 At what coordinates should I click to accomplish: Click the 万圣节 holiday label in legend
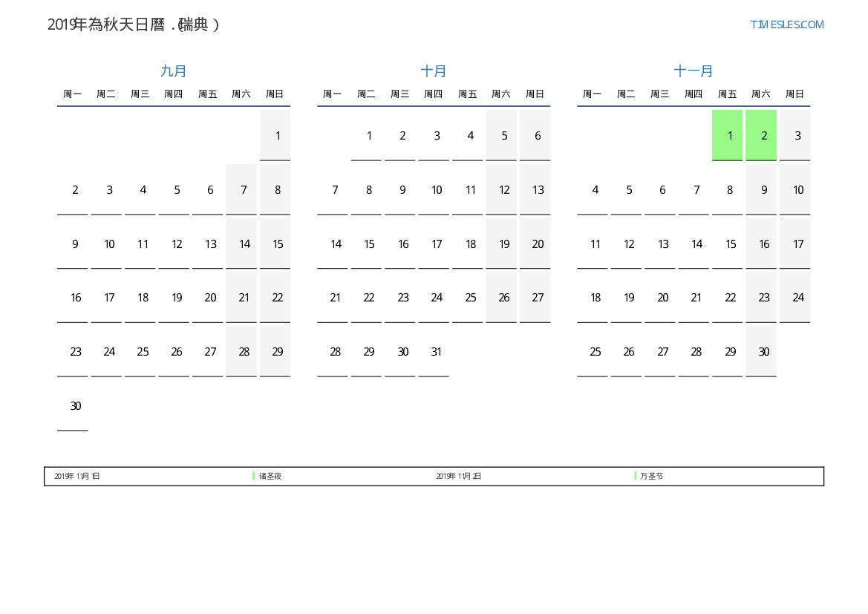point(651,476)
